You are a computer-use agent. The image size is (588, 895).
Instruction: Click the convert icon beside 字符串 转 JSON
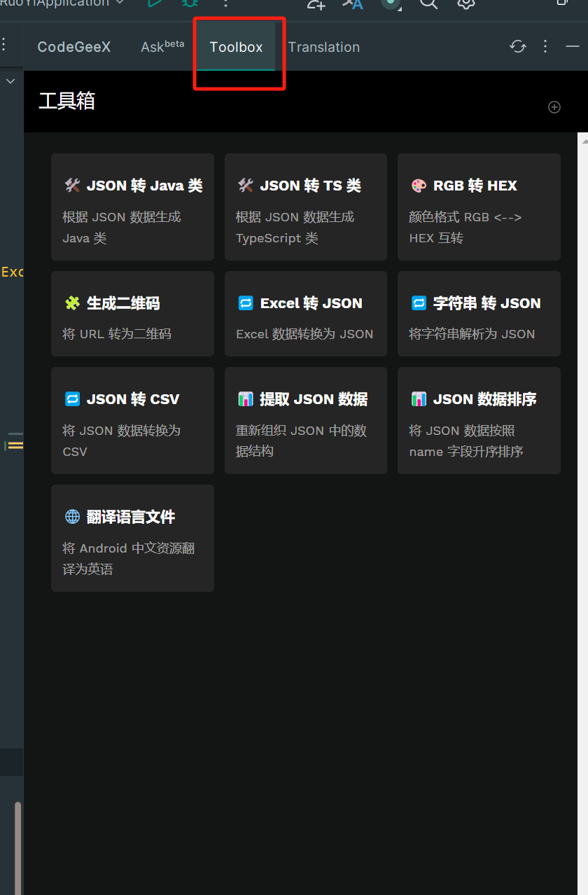[x=419, y=303]
